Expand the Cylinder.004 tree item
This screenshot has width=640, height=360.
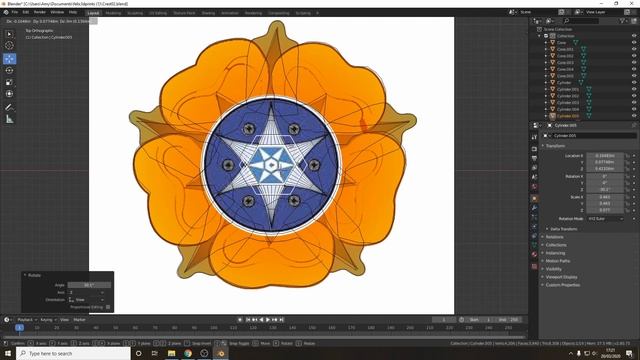pos(546,109)
